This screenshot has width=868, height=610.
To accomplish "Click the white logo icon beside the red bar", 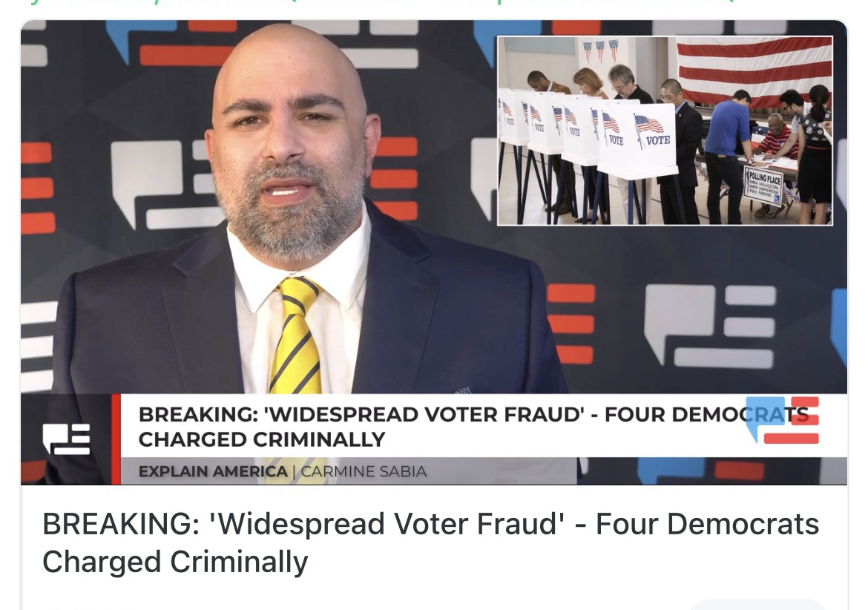I will [67, 439].
